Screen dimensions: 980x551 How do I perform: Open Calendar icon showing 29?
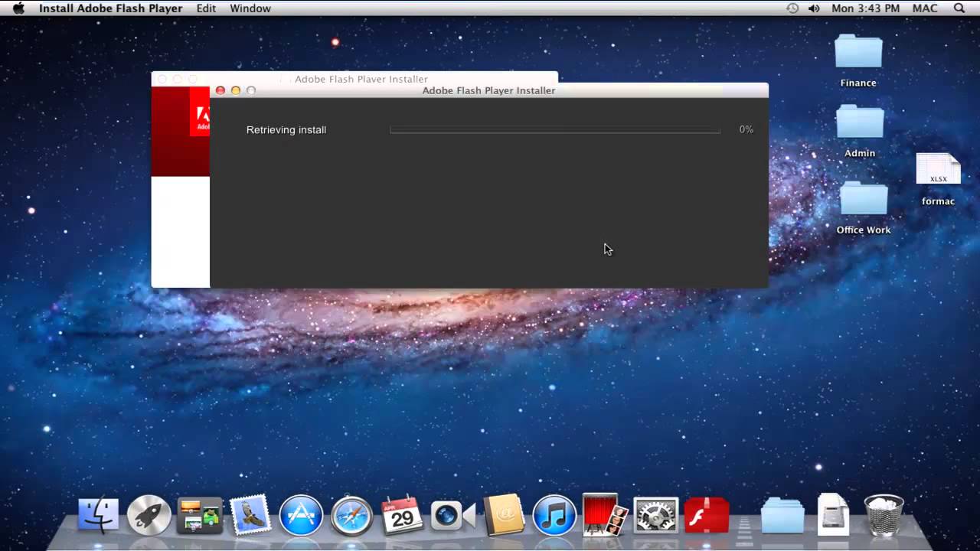(402, 515)
